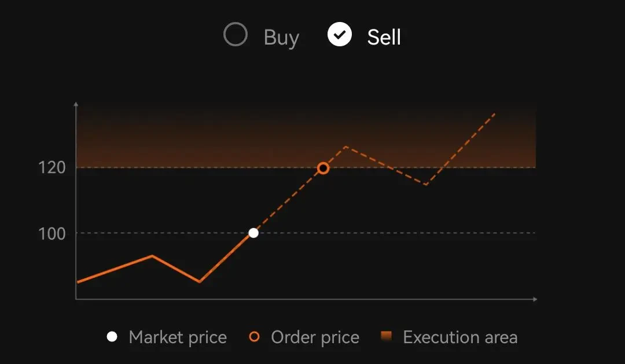Select the Buy radio button

tap(236, 35)
